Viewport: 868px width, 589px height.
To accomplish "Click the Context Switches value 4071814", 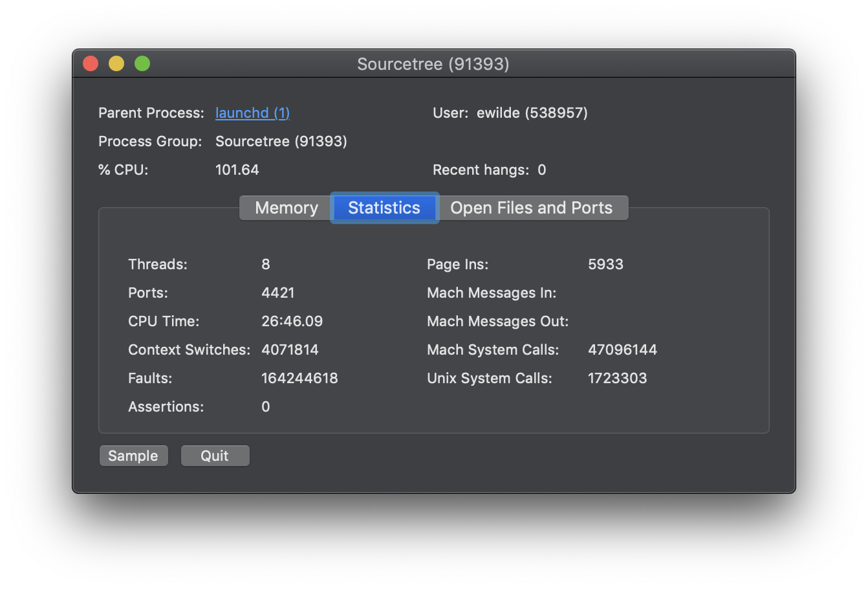I will (290, 350).
